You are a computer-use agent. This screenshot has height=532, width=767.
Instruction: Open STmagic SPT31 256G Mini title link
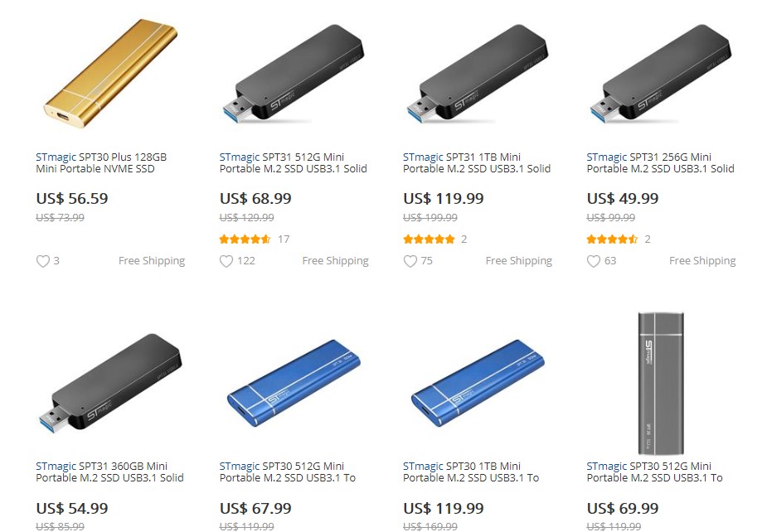click(x=660, y=162)
